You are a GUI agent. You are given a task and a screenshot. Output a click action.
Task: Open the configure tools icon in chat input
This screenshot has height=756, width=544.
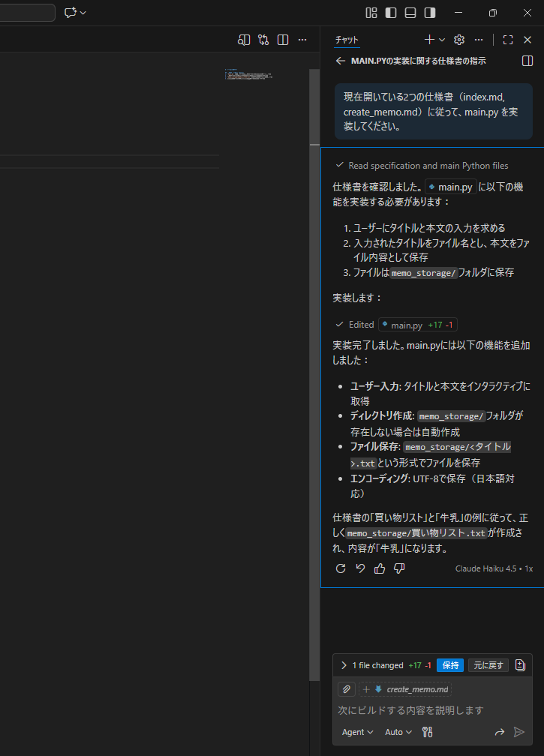pos(428,732)
